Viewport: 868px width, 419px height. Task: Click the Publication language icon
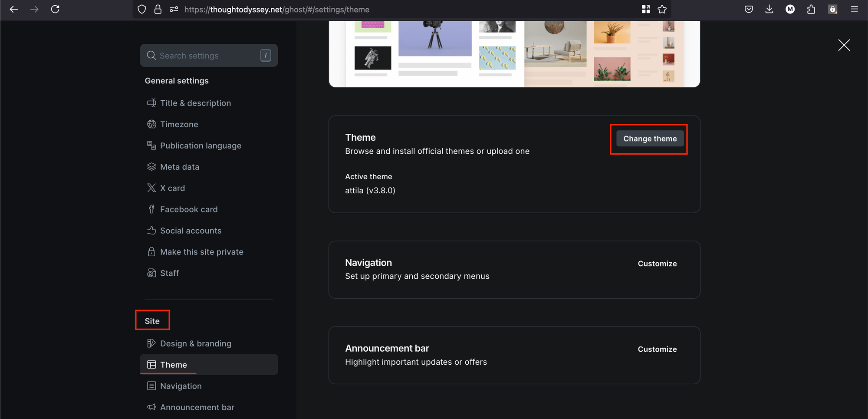pyautogui.click(x=151, y=145)
